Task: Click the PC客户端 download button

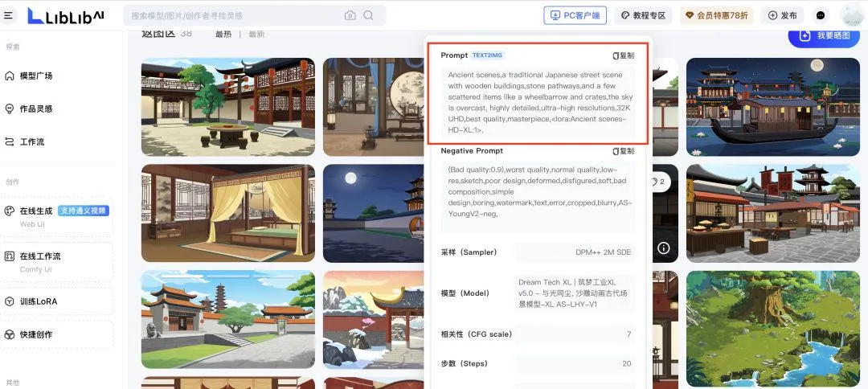Action: pyautogui.click(x=575, y=15)
